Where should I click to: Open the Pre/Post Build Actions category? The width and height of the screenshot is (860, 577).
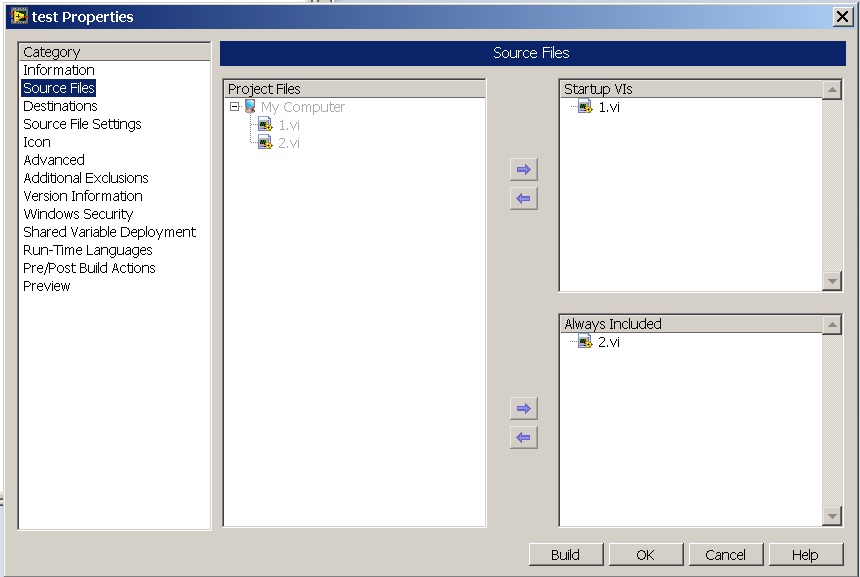[89, 268]
